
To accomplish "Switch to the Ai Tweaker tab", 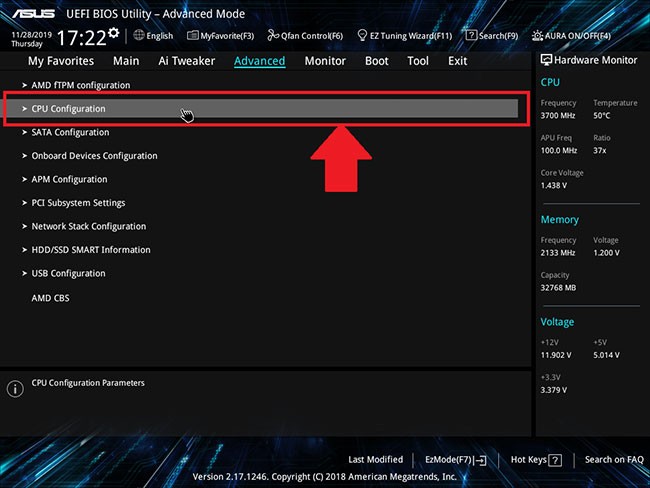I will 186,61.
